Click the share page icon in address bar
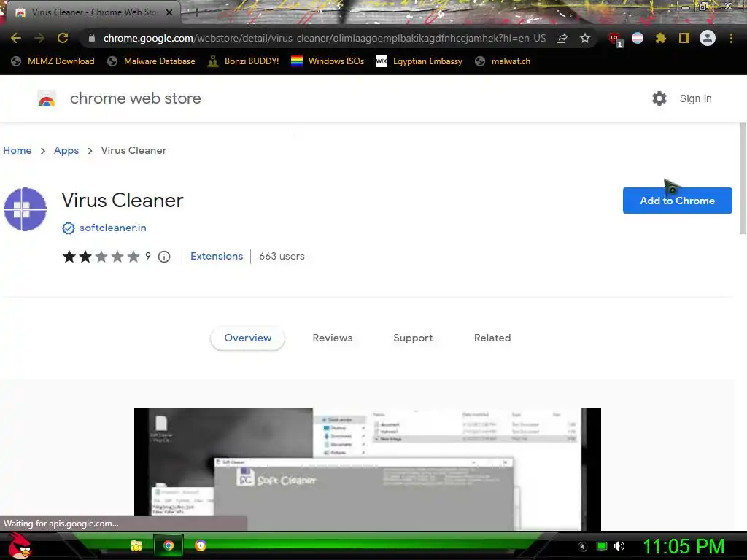Viewport: 747px width, 560px height. pos(562,38)
